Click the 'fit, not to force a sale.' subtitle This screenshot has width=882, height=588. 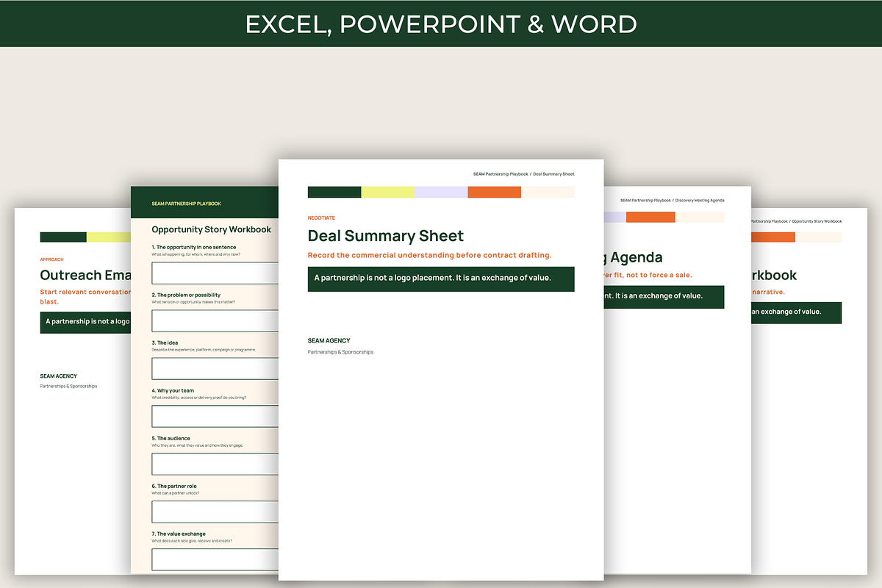tap(648, 275)
